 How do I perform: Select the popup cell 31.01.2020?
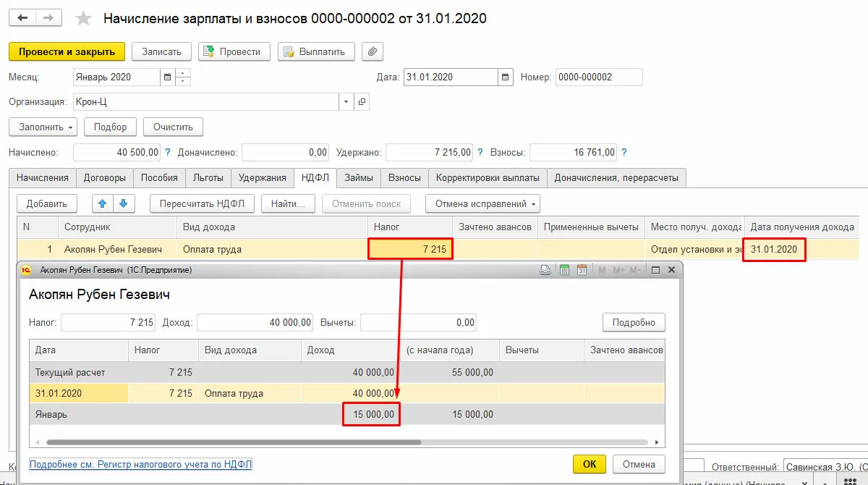tap(78, 393)
